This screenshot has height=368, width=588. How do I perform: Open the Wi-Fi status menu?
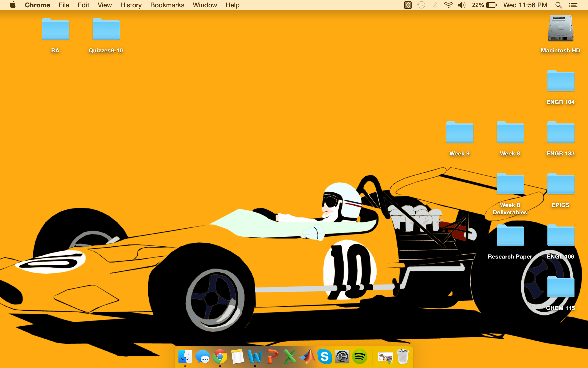pyautogui.click(x=448, y=5)
